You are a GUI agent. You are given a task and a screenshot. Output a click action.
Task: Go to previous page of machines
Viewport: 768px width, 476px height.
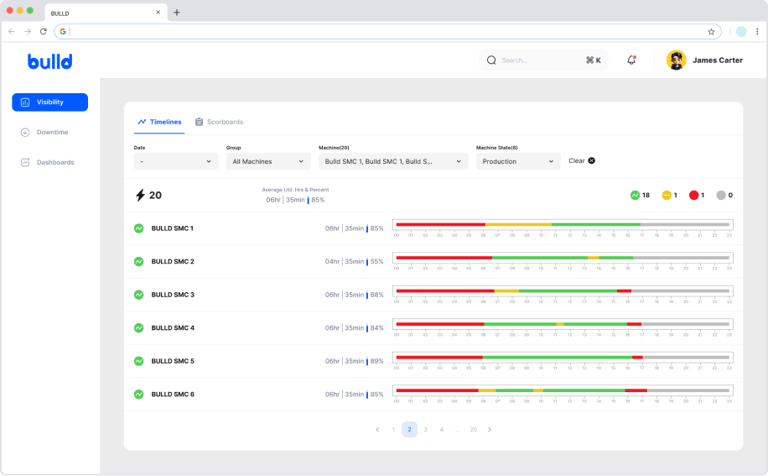click(378, 429)
